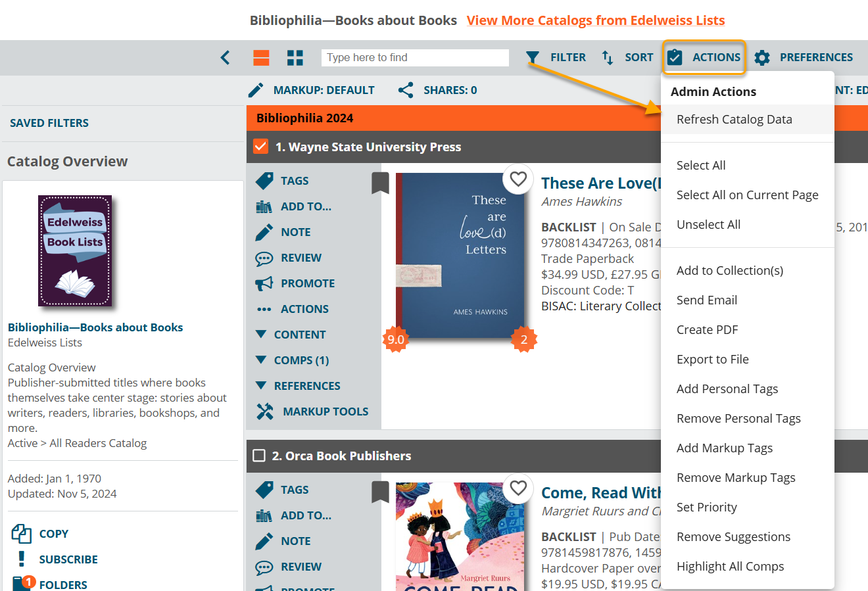868x591 pixels.
Task: Select Refresh Catalog Data from menu
Action: 748,120
